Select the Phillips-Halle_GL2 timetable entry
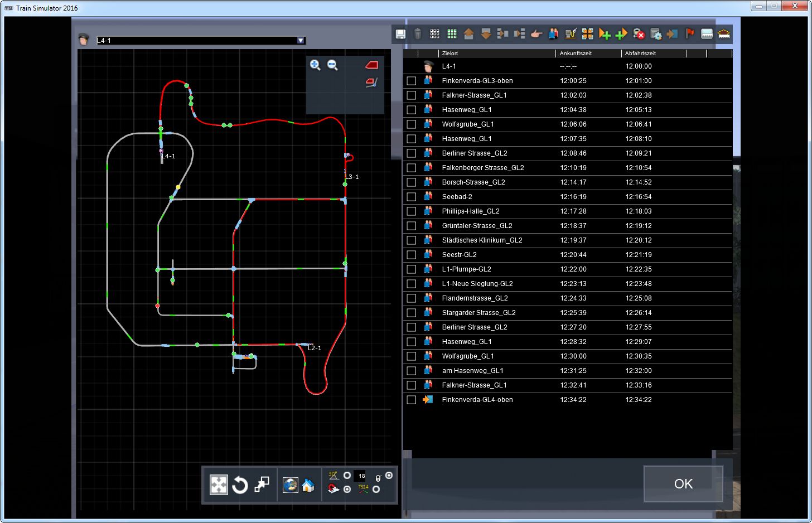This screenshot has height=523, width=812. click(x=471, y=211)
